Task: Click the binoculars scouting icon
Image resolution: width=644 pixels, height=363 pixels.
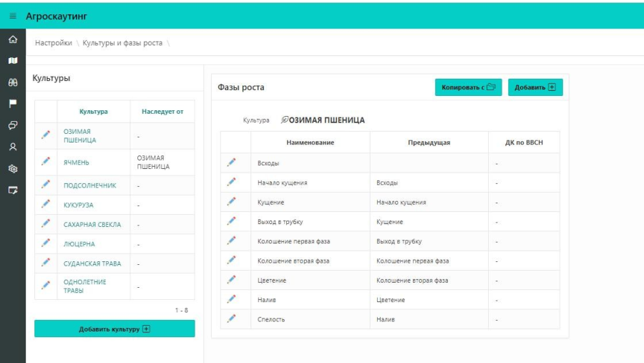Action: click(12, 82)
